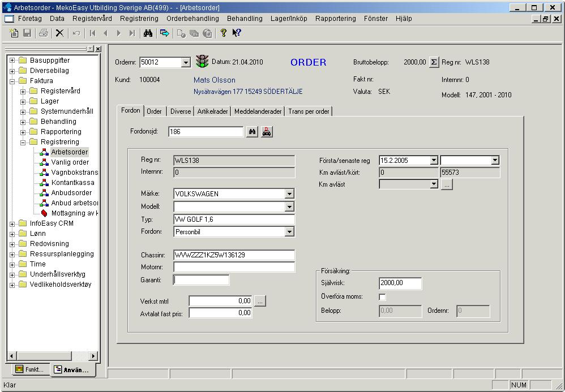Screen dimensions: 565x392
Task: Click the blue transfer arrow toolbar icon
Action: (164, 33)
